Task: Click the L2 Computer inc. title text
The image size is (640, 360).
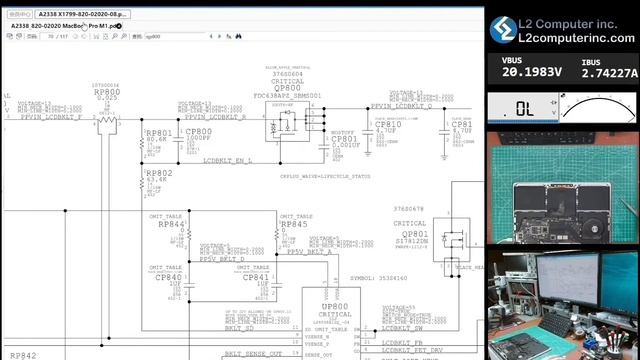Action: tap(567, 24)
